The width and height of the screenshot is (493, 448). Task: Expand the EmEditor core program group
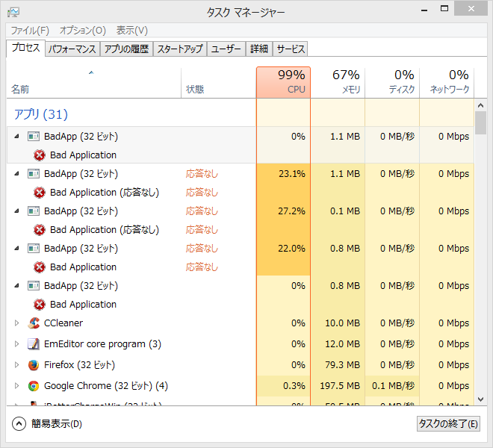click(x=16, y=344)
